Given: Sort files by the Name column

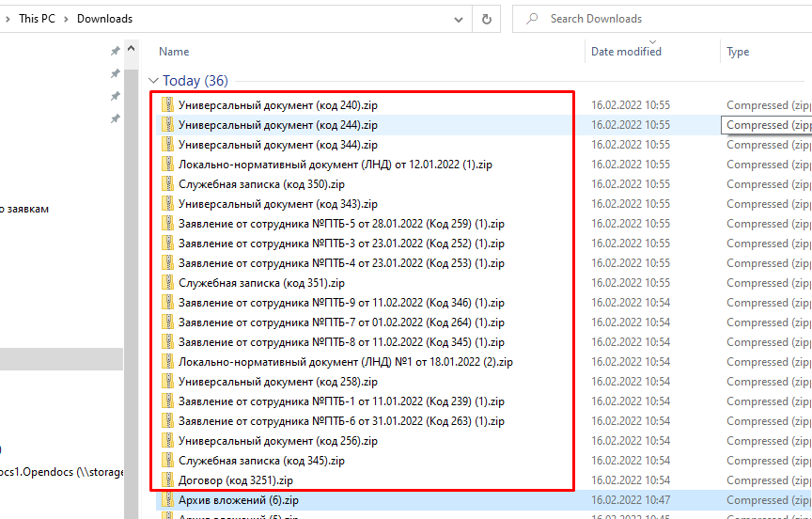Looking at the screenshot, I should point(174,52).
